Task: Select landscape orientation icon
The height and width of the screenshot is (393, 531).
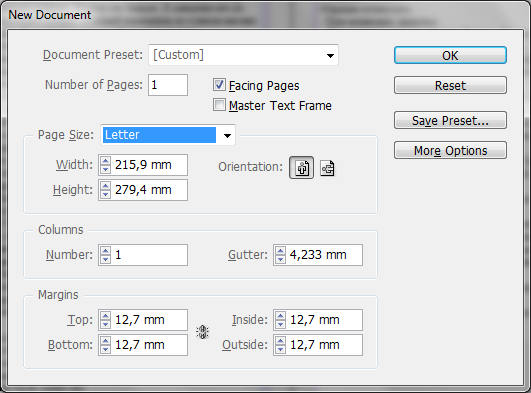Action: coord(327,168)
